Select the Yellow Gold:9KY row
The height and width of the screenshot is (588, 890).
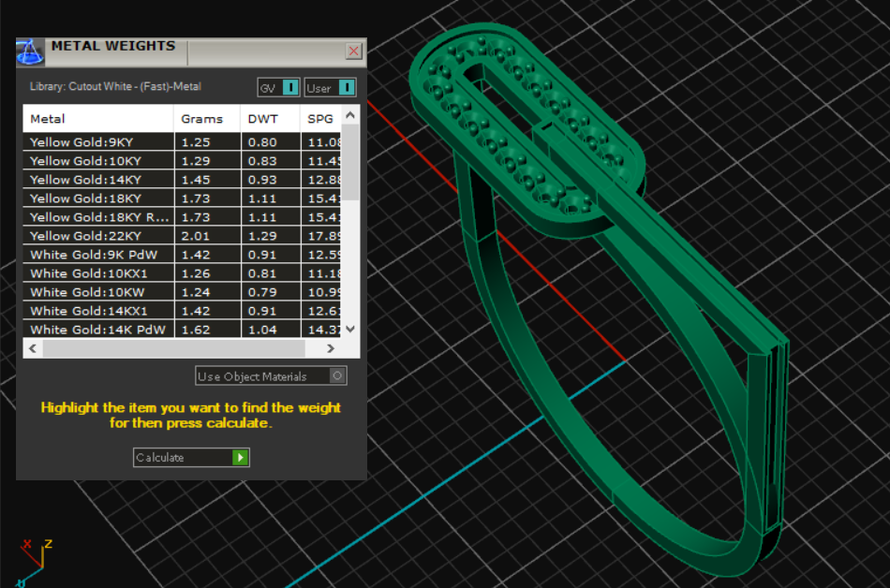pyautogui.click(x=182, y=142)
